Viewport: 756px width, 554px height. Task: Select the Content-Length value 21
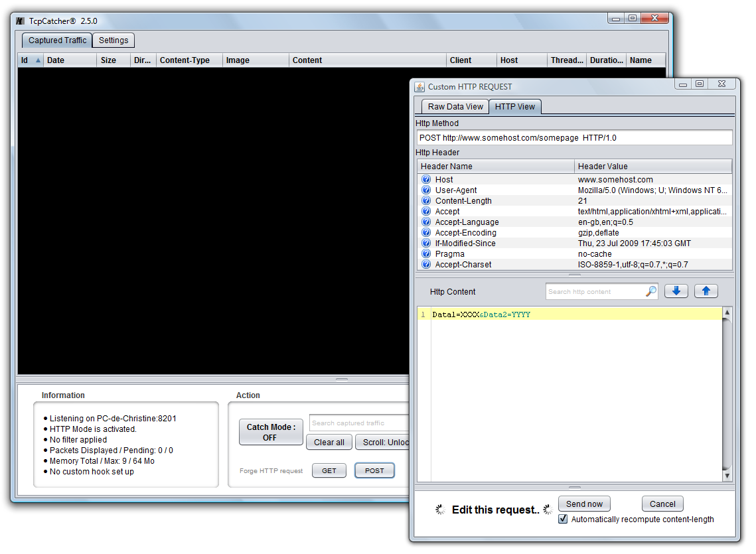click(582, 200)
